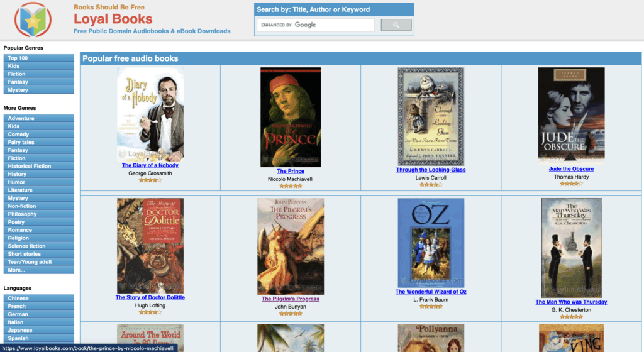Click author name George Grossmith
This screenshot has width=644, height=352.
click(150, 173)
